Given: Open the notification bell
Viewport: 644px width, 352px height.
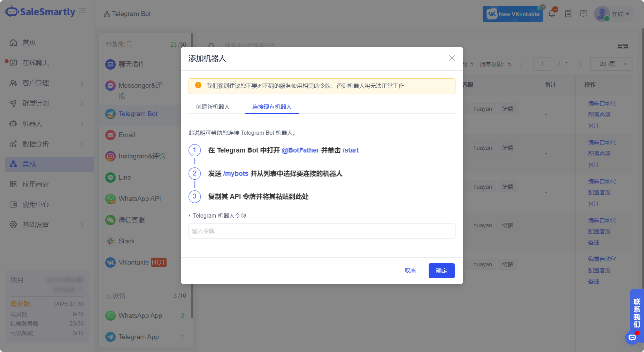Looking at the screenshot, I should coord(552,13).
